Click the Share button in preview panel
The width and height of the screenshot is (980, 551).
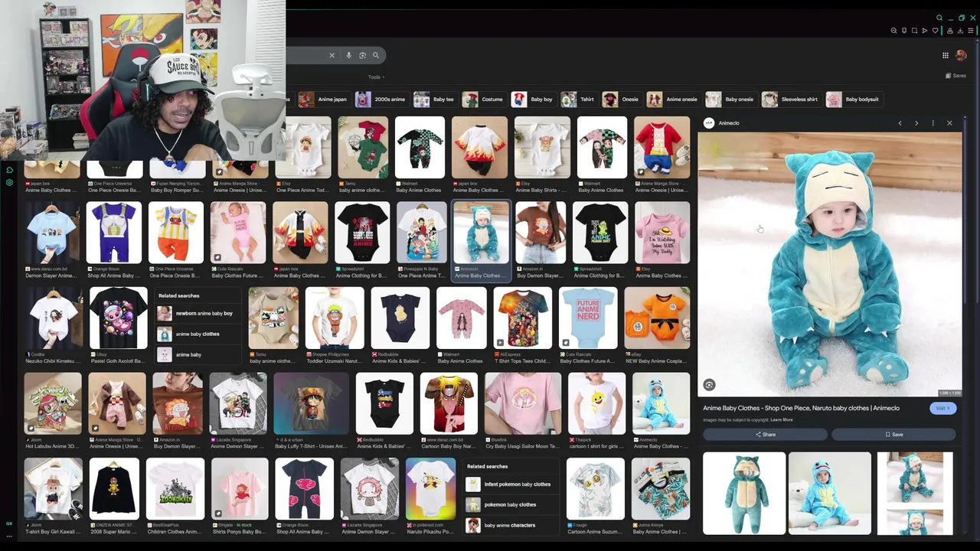pos(765,435)
